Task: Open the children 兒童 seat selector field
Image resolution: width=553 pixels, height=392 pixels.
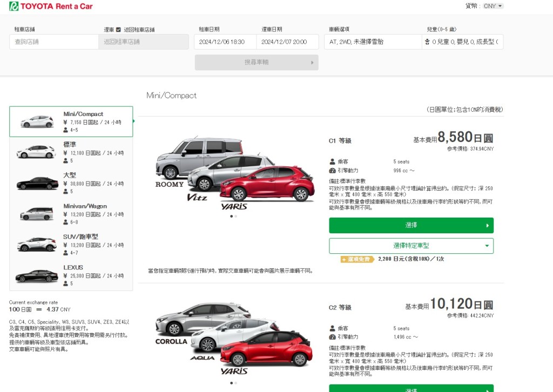Action: [x=462, y=42]
